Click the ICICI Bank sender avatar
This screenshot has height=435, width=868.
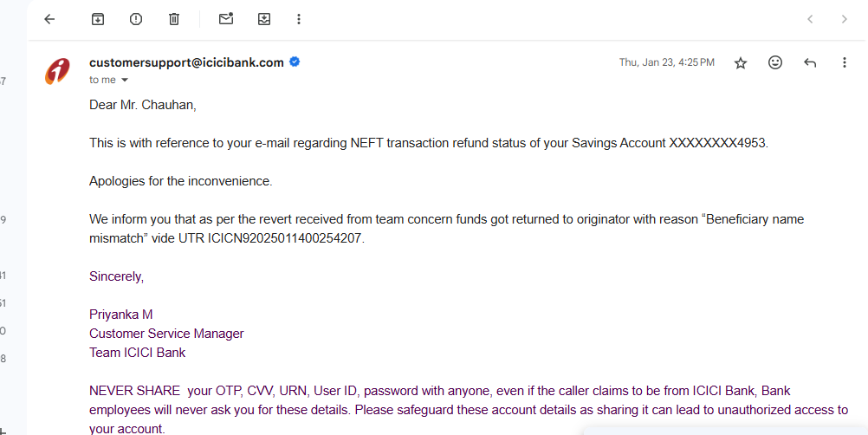point(57,71)
